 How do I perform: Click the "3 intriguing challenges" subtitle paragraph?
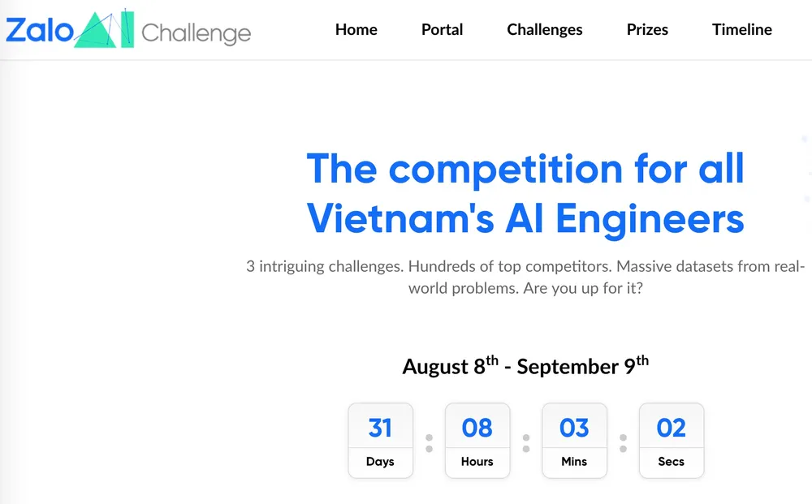[525, 277]
